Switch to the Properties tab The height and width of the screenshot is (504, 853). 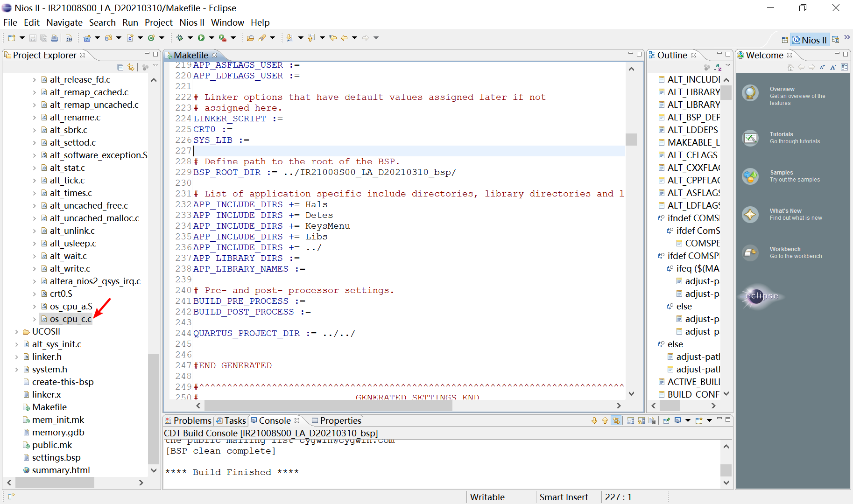[336, 420]
